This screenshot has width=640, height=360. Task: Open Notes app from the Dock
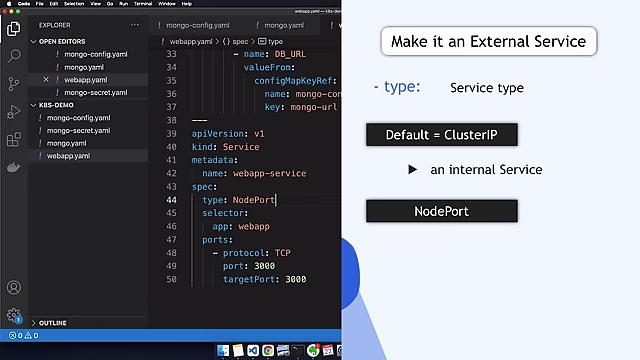238,350
